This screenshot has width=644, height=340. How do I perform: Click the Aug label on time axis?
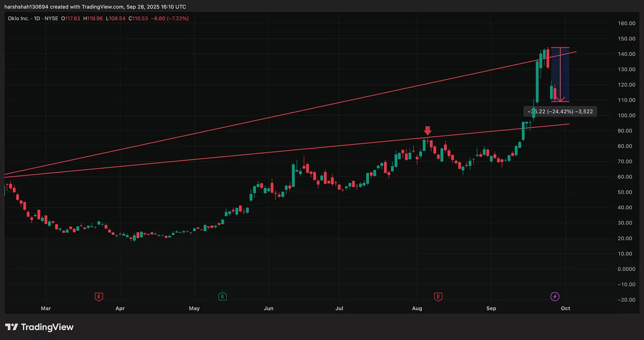coord(417,308)
